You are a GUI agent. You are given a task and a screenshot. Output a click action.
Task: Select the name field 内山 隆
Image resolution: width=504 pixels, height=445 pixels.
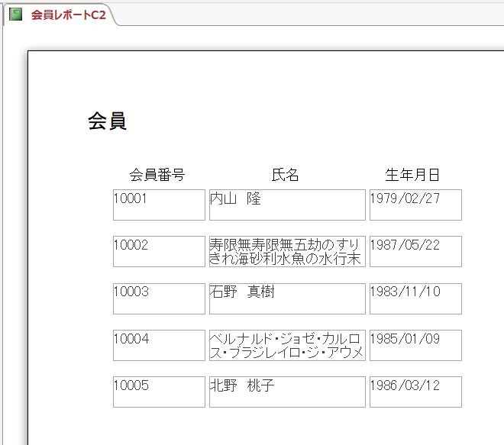[287, 205]
